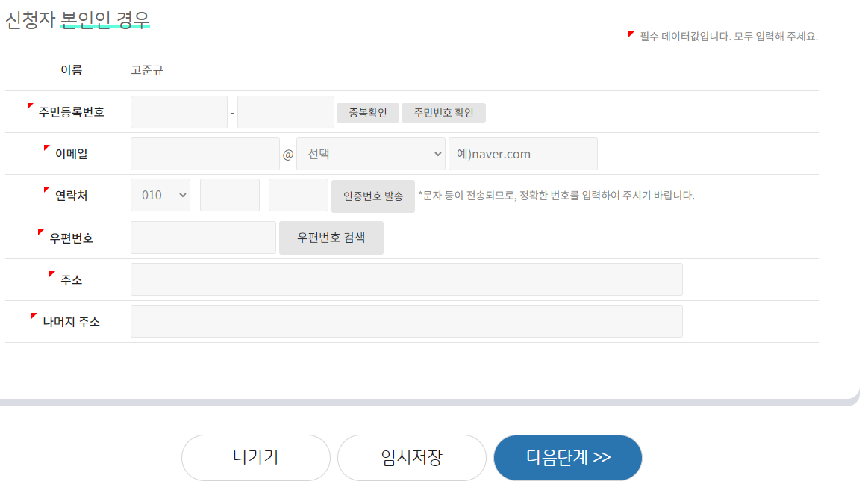Click the 우편번호 field label

point(71,238)
